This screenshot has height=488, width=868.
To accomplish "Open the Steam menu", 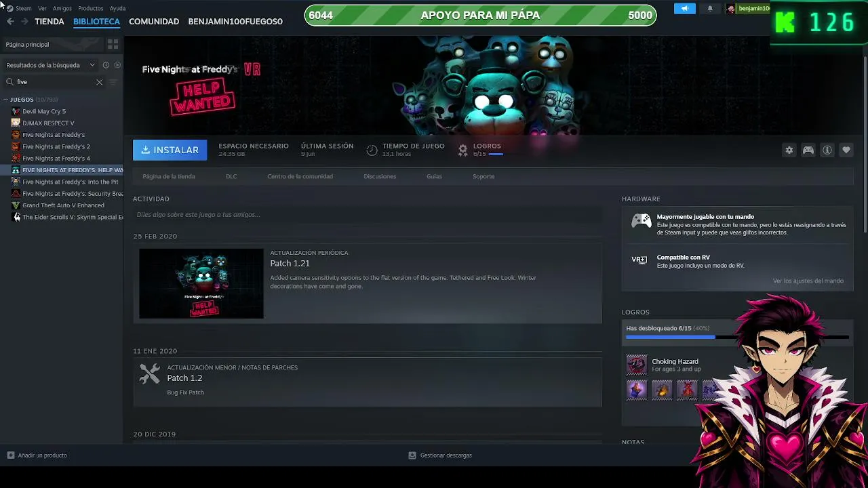I will (24, 8).
